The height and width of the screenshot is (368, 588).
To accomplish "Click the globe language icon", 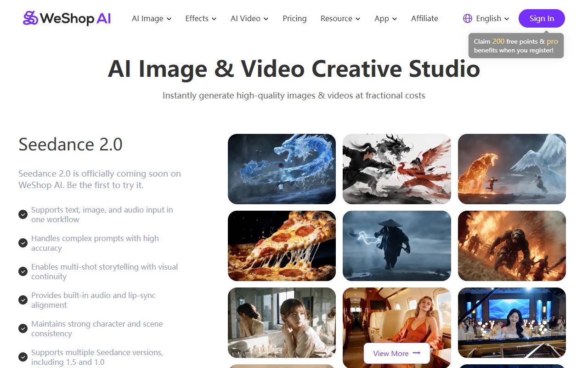I will [468, 18].
